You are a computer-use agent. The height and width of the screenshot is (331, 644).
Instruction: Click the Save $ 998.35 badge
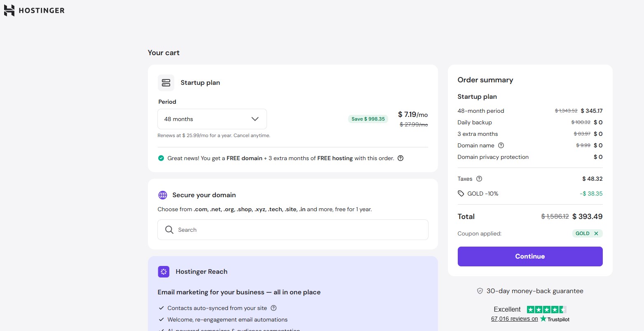[368, 119]
